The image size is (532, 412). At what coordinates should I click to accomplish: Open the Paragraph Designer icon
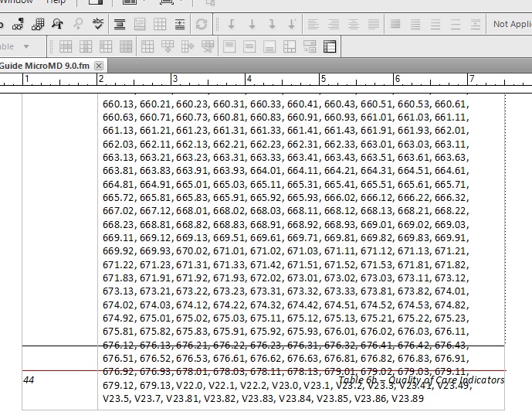[18, 24]
